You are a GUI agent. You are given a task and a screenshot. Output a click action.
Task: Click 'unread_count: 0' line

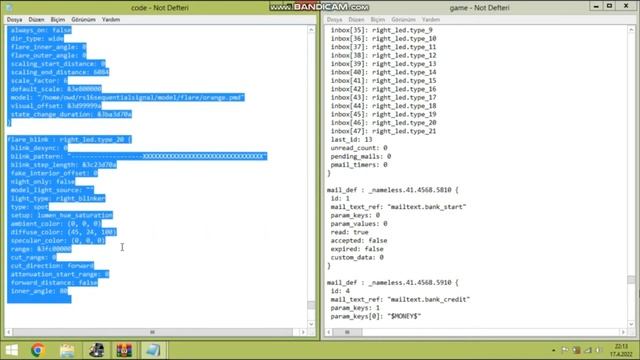click(359, 148)
